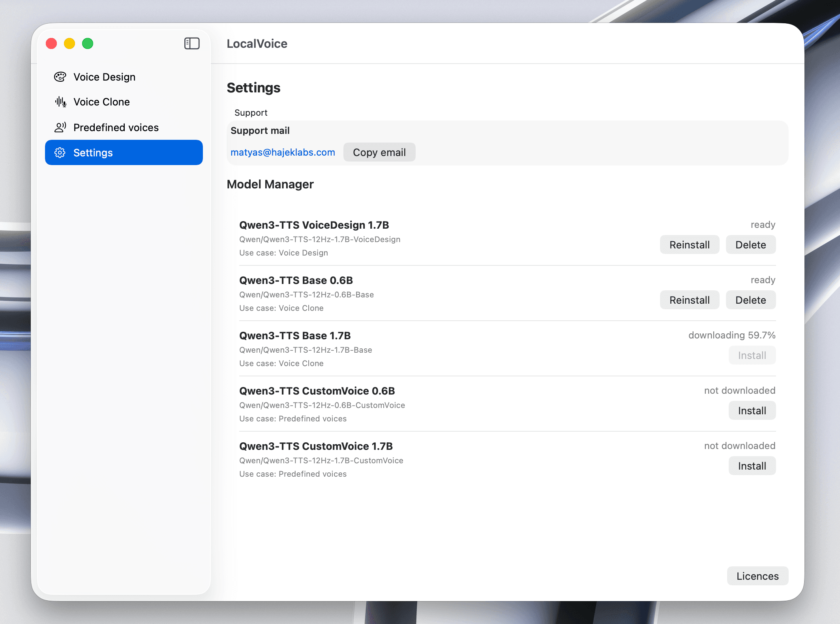This screenshot has width=840, height=624.
Task: Install Qwen3-TTS CustomVoice 0.6B
Action: click(752, 410)
